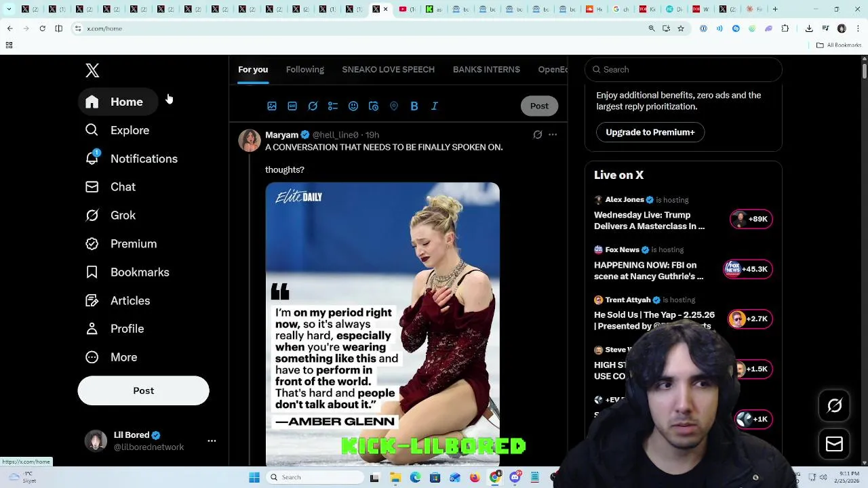
Task: Open the Maryam author name link
Action: (281, 135)
